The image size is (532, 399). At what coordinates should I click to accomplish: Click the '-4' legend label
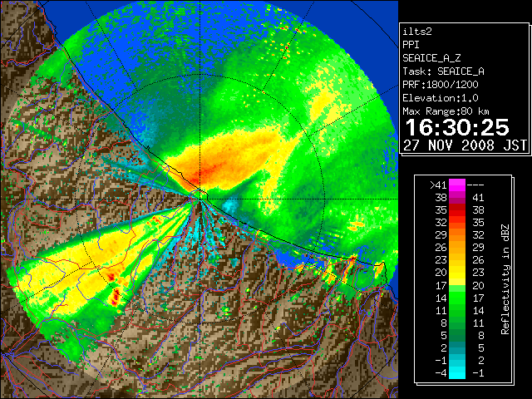(x=441, y=372)
